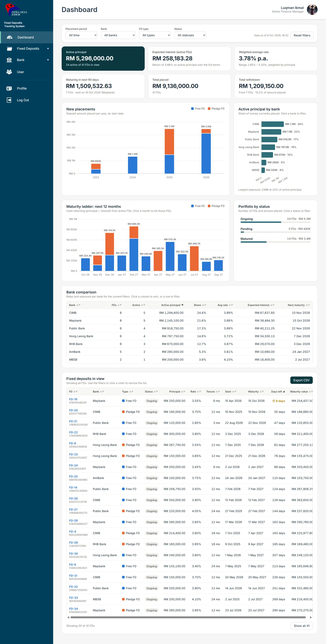Click the CIMB bar in Active principal chart
Screen dimensions: 326x644
tap(273, 124)
